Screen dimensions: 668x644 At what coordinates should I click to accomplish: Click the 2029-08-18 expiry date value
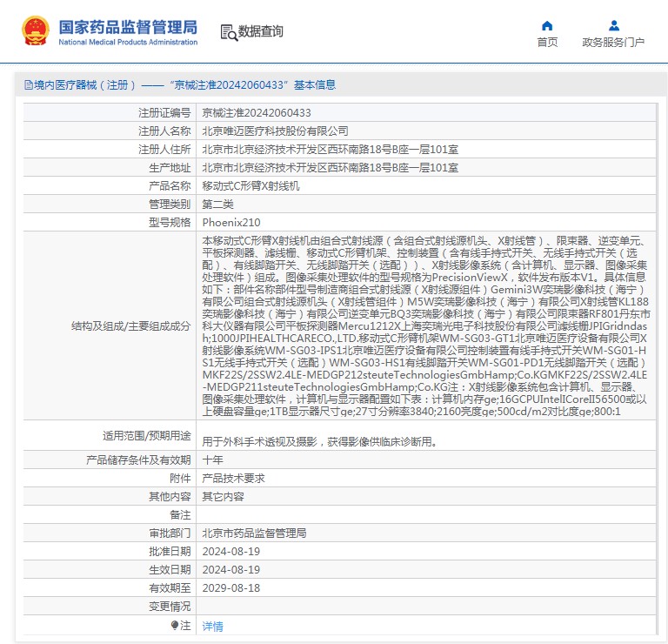(230, 587)
